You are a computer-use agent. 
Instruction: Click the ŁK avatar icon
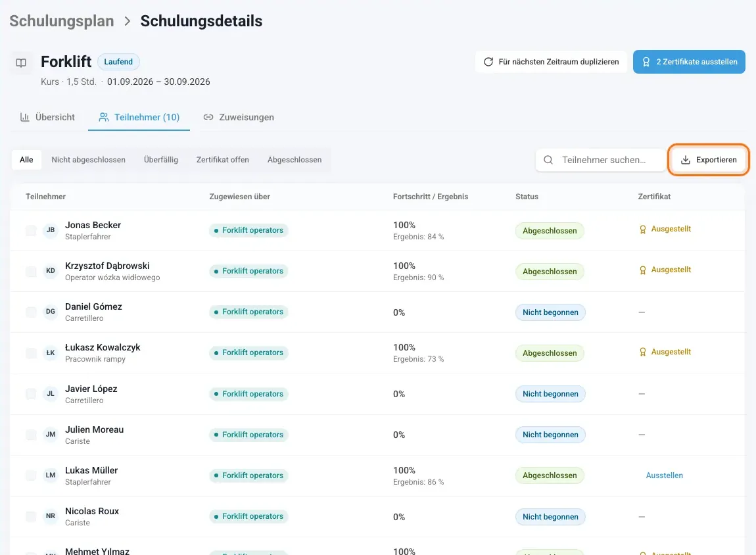pos(51,352)
